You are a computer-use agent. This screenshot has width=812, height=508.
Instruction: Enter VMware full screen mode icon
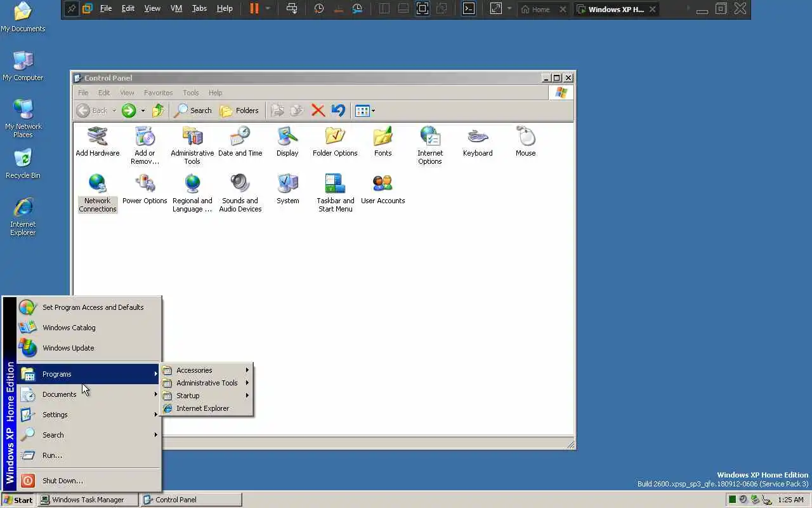(x=422, y=8)
